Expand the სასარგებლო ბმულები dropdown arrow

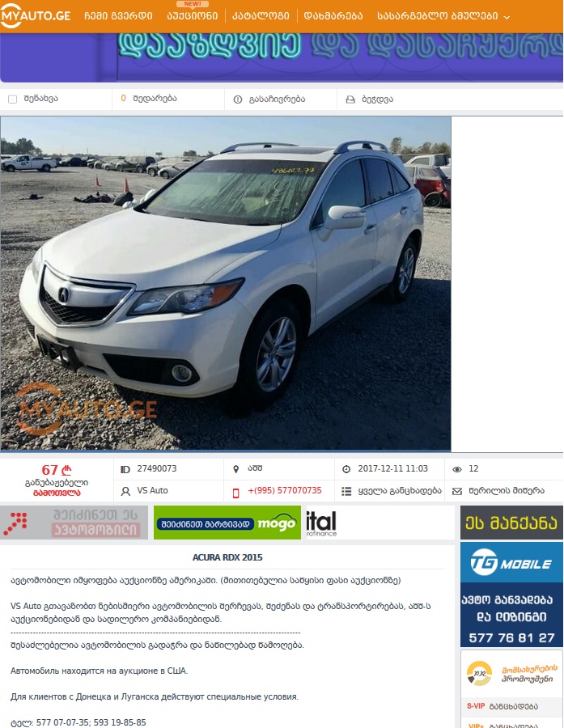507,17
